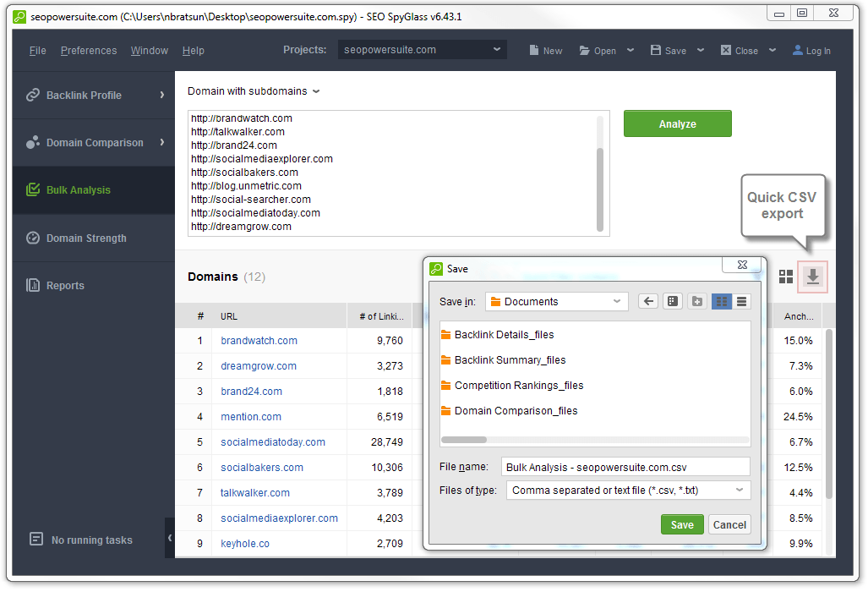Open the keyhole.co link
The image size is (868, 592).
[x=244, y=543]
